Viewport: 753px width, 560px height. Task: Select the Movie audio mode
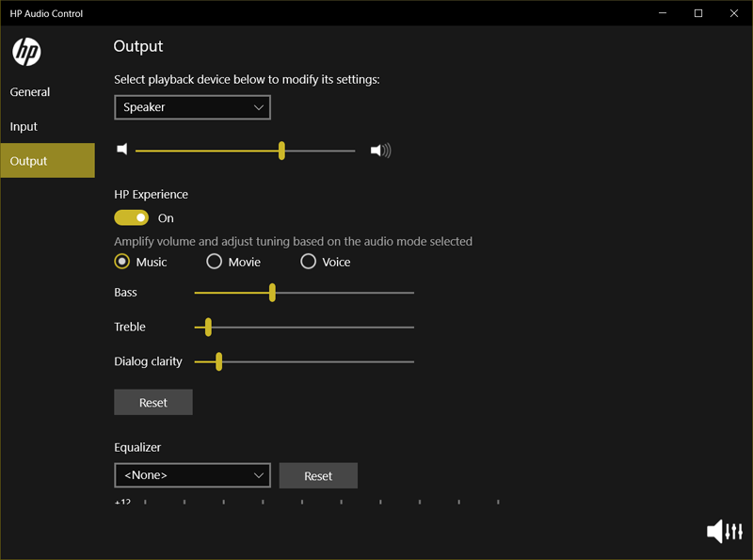(x=214, y=261)
